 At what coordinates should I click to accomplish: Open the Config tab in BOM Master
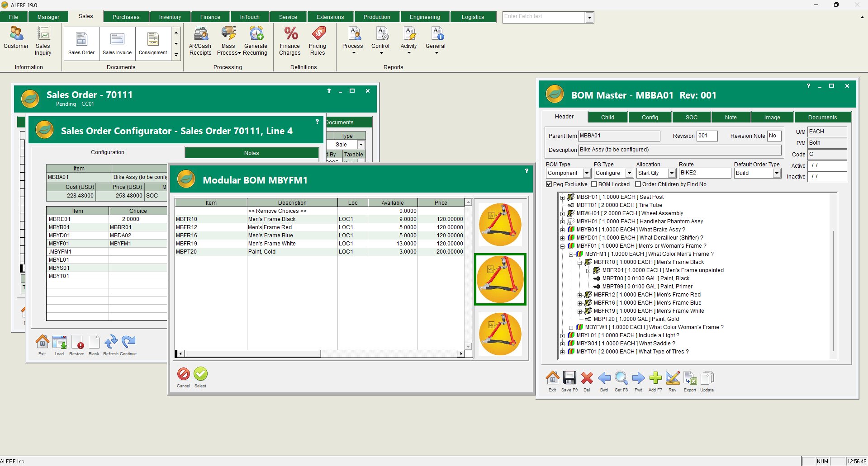pos(650,118)
